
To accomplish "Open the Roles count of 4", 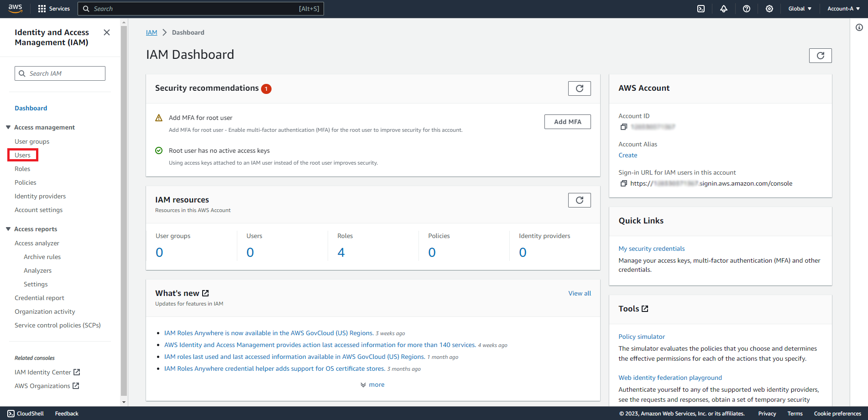I will click(x=341, y=252).
